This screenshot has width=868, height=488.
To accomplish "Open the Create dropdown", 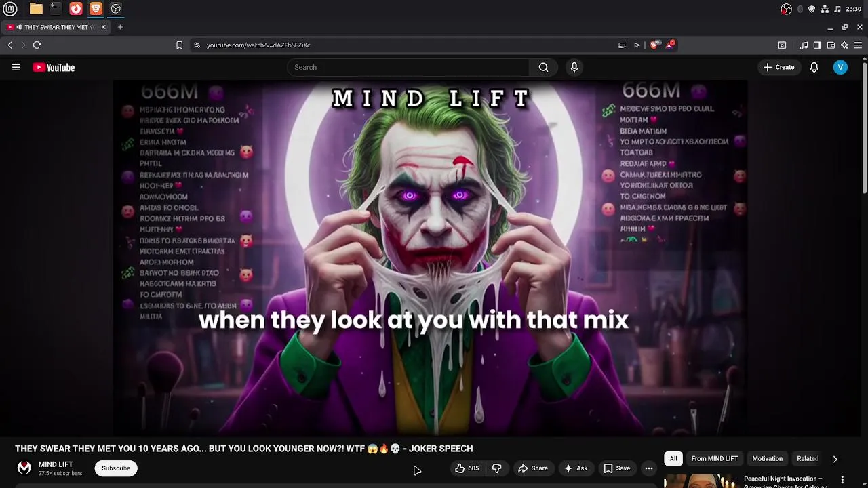I will tap(778, 67).
